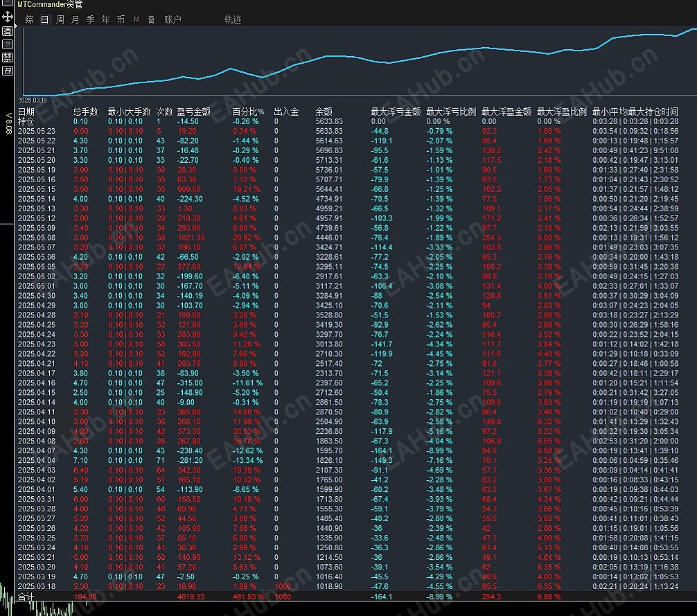The height and width of the screenshot is (616, 697).
Task: Open the 月 monthly tab
Action: tap(75, 20)
